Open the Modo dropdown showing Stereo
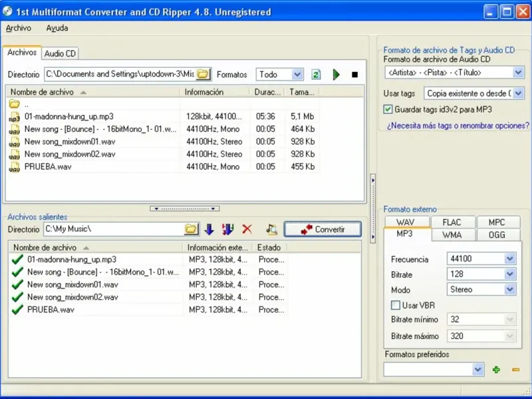Screen dimensions: 532x399 [509, 289]
